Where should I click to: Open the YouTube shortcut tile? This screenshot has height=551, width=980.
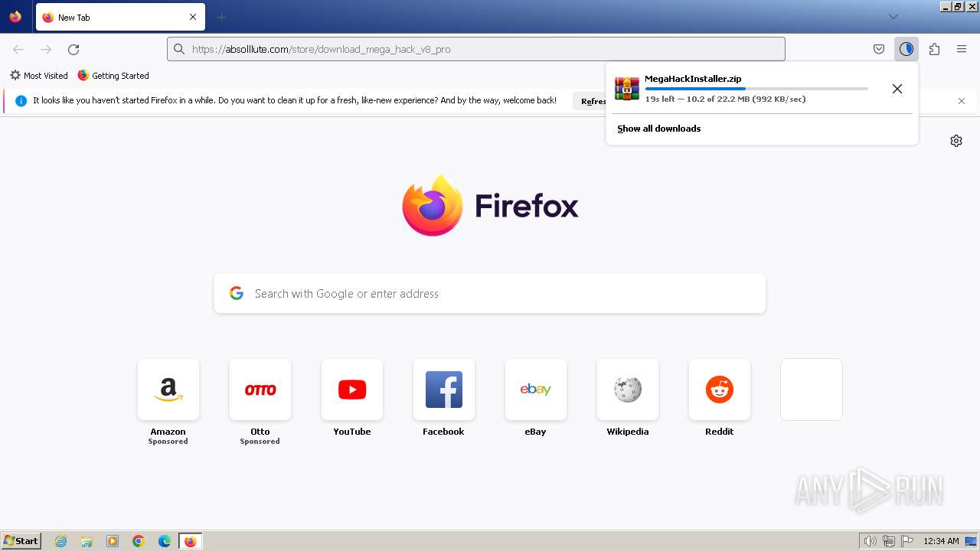coord(352,390)
